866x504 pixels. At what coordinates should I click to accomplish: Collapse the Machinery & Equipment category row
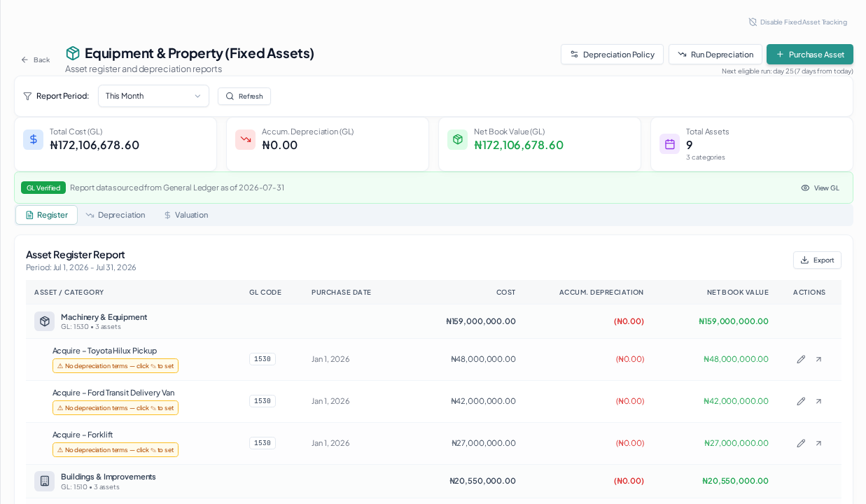coord(433,321)
